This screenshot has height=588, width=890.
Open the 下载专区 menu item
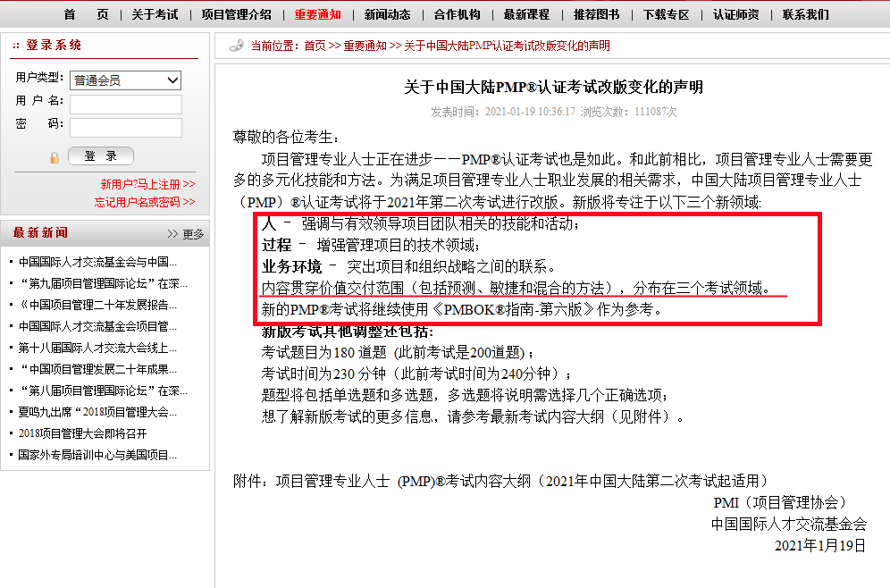click(666, 14)
